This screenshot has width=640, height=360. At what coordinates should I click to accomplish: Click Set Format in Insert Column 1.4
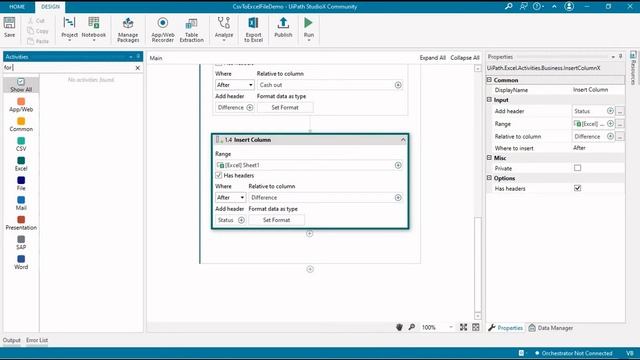[x=276, y=220]
